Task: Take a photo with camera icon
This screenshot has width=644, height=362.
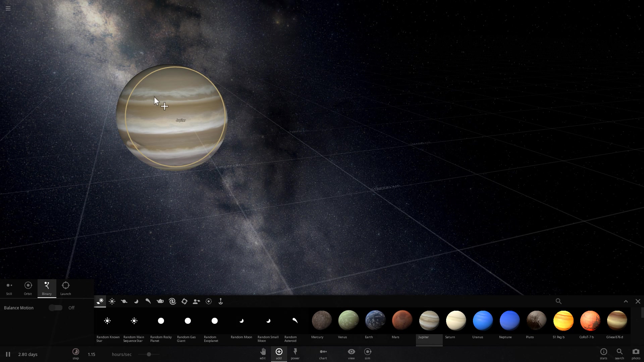Action: [x=636, y=354]
